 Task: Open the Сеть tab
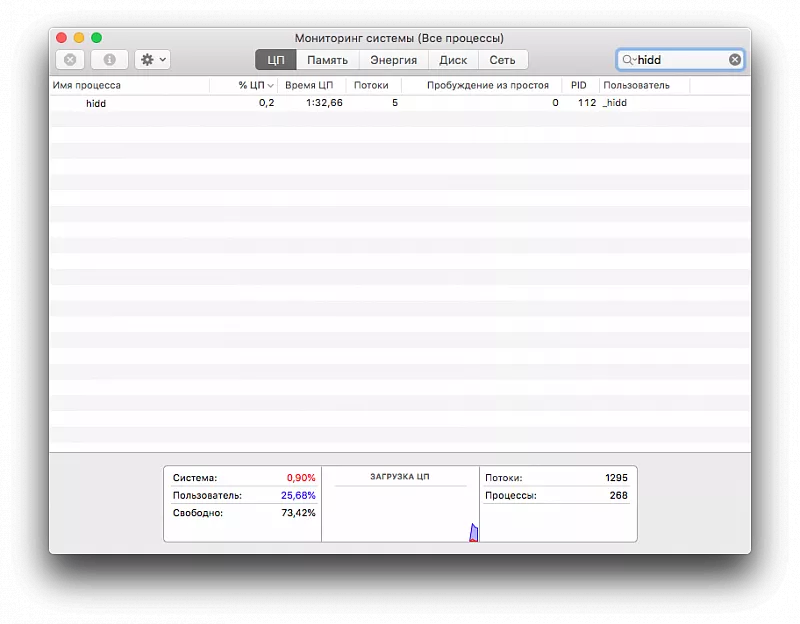(x=502, y=60)
